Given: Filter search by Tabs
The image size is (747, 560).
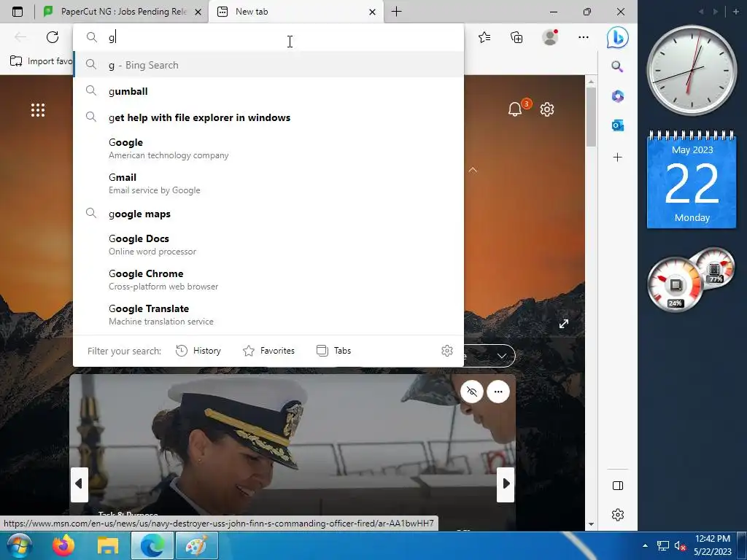Looking at the screenshot, I should point(333,351).
